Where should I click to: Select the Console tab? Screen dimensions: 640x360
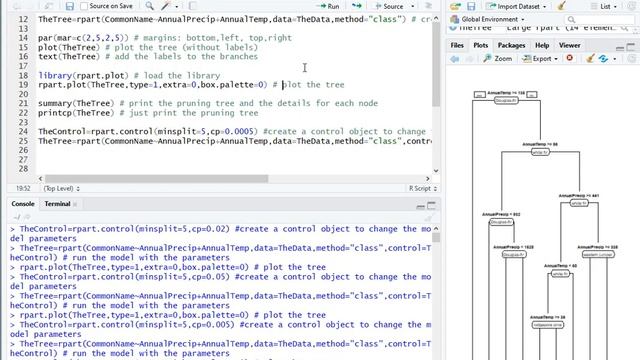(23, 204)
